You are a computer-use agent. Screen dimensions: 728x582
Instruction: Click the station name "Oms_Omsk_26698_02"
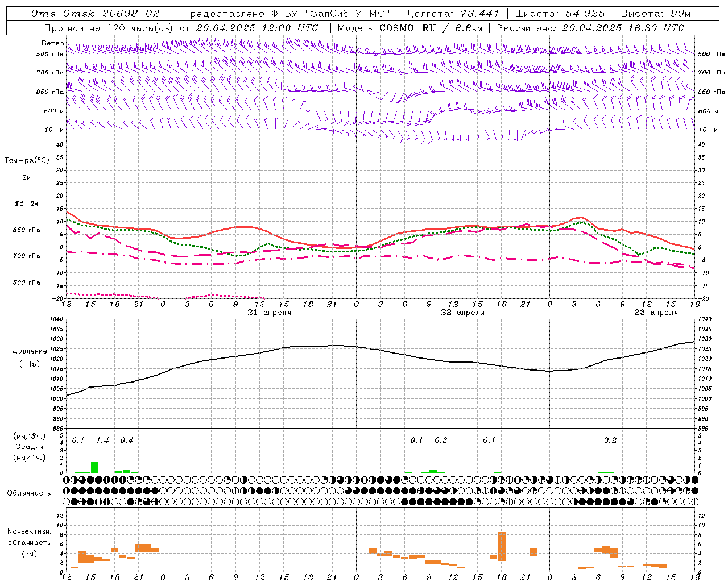click(96, 14)
